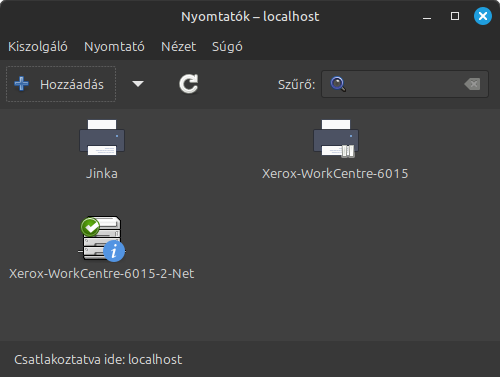
Task: Click the Hozzáadás add printer button
Action: [61, 84]
